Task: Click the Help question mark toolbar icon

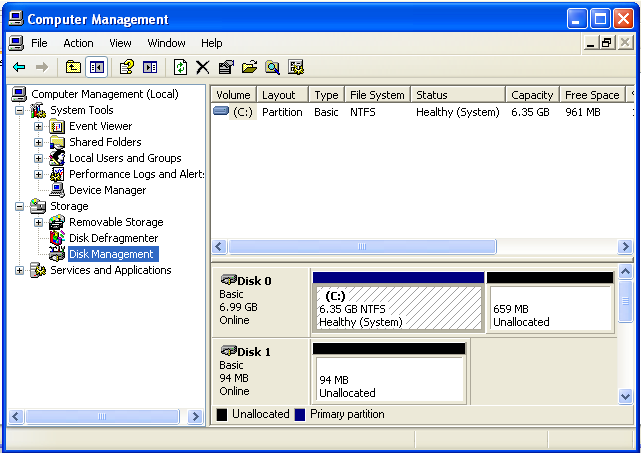Action: coord(126,67)
